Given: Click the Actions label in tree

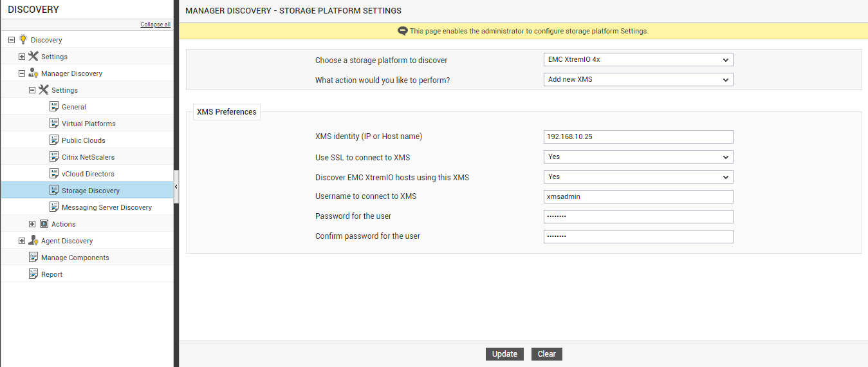Looking at the screenshot, I should [x=64, y=224].
